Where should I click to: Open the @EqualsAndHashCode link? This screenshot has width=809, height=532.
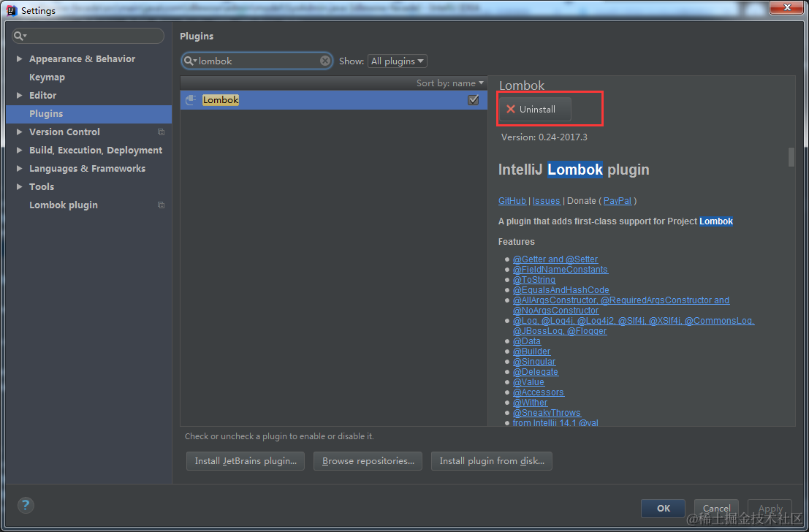pyautogui.click(x=561, y=291)
